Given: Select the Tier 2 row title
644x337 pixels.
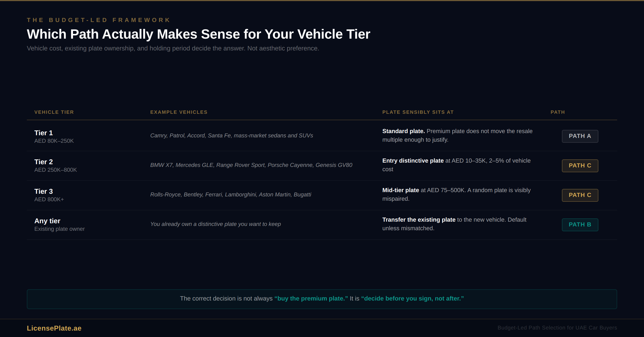Looking at the screenshot, I should pos(43,162).
